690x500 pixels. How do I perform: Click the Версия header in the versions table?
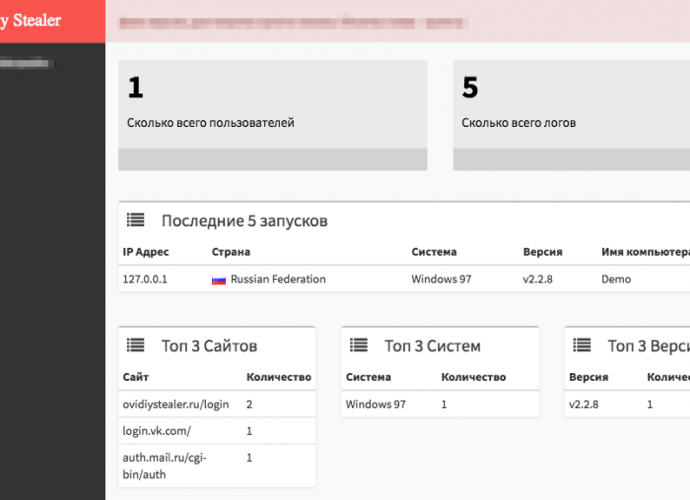(x=589, y=377)
